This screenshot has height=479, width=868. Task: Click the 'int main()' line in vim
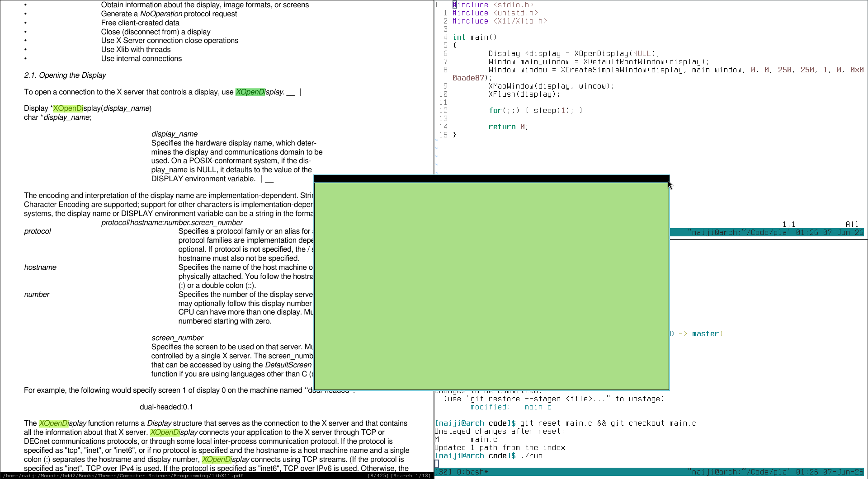475,38
